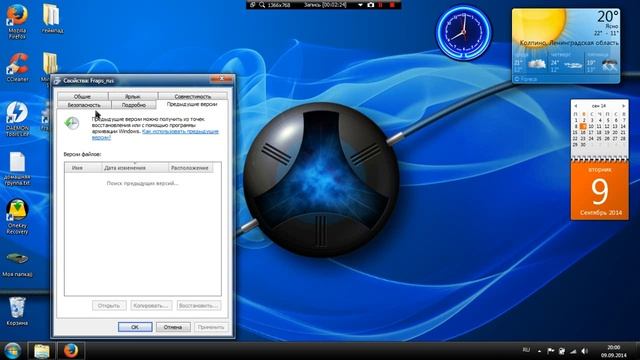Click the Восстановить button
This screenshot has width=640, height=360.
199,305
